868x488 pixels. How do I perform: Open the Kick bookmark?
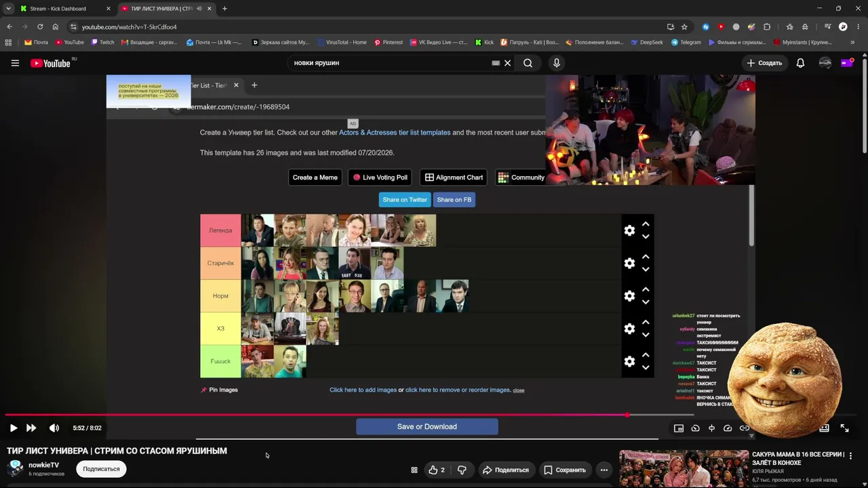point(484,42)
